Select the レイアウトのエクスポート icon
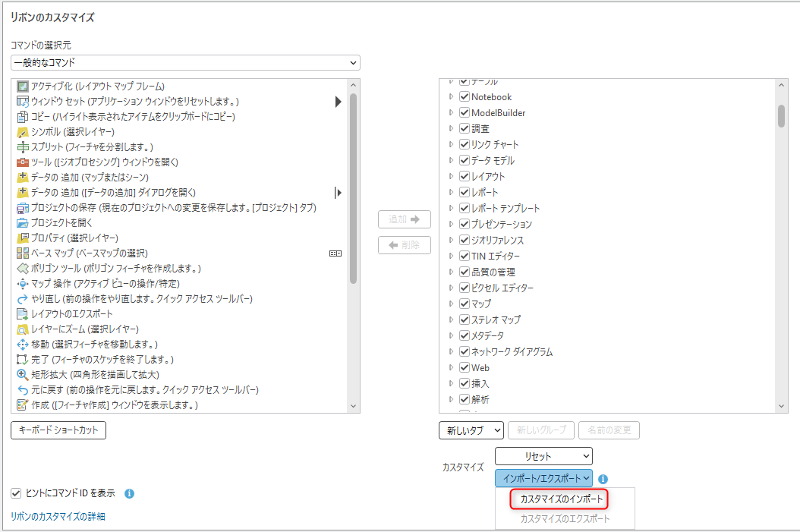The width and height of the screenshot is (800, 532). (x=23, y=314)
